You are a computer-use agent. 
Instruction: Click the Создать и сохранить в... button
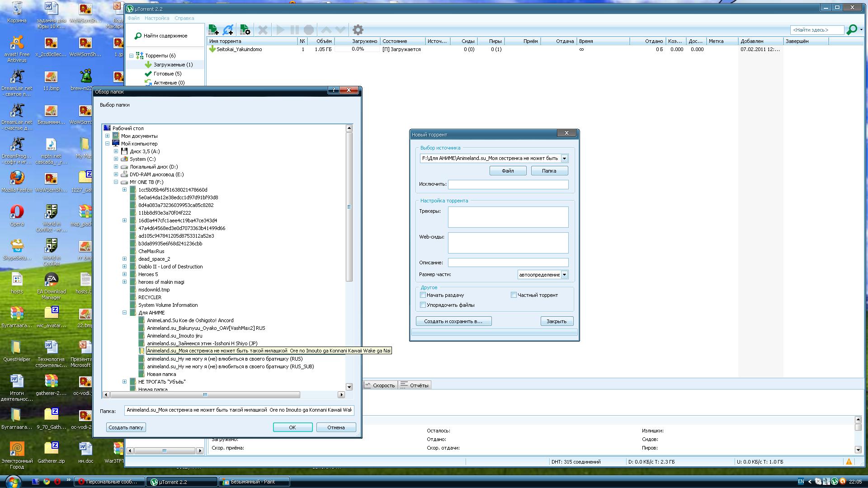pyautogui.click(x=453, y=321)
